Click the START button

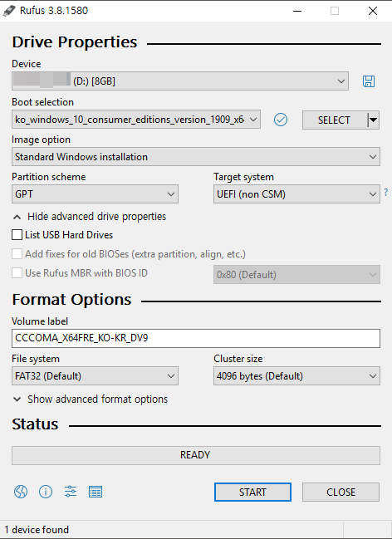(252, 492)
